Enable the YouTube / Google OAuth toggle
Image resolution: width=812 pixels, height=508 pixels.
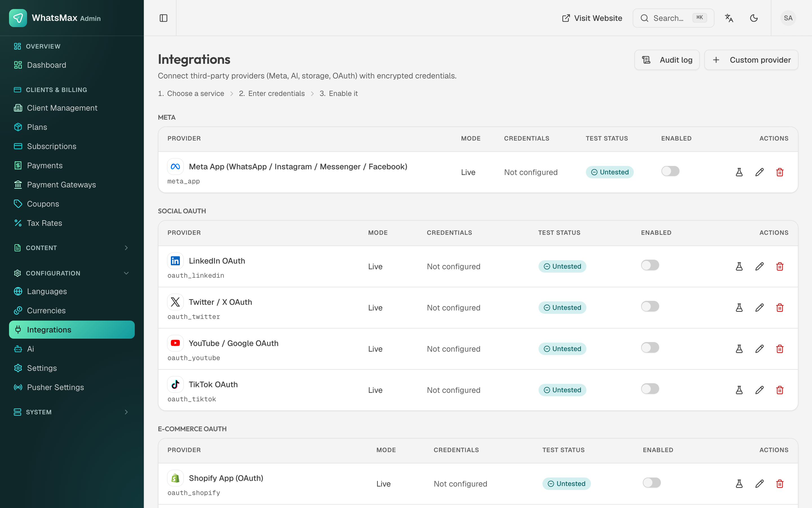(650, 347)
